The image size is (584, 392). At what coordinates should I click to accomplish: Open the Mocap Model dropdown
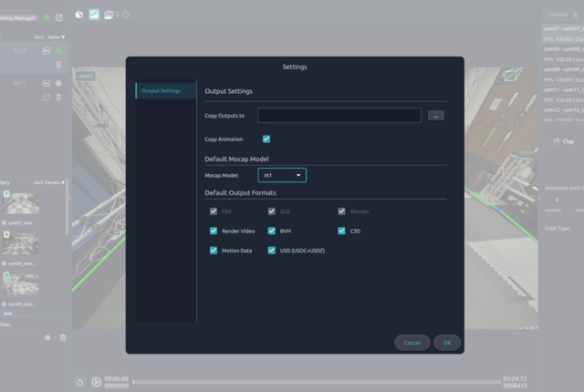[x=282, y=175]
